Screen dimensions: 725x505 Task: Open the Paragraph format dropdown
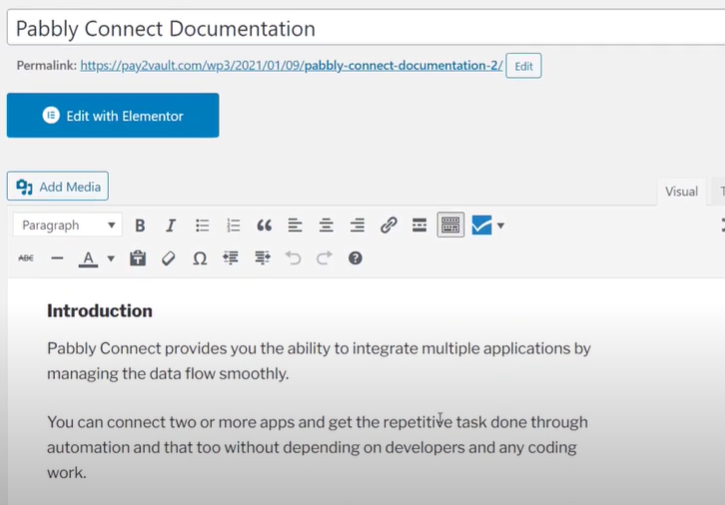tap(68, 225)
